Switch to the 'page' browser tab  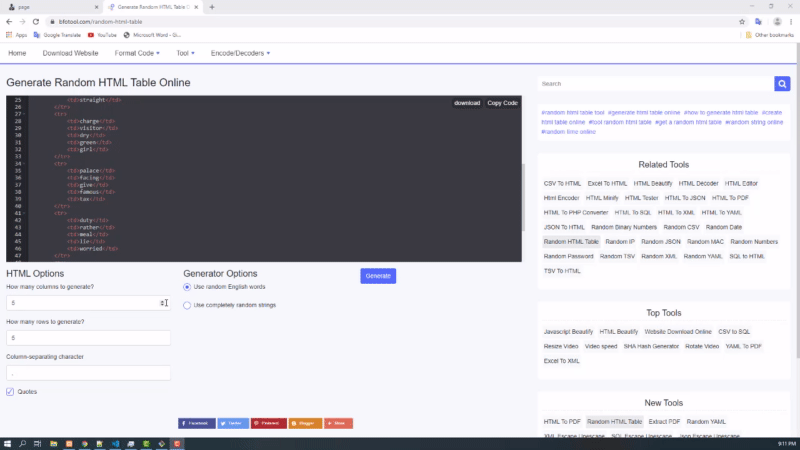pyautogui.click(x=51, y=7)
